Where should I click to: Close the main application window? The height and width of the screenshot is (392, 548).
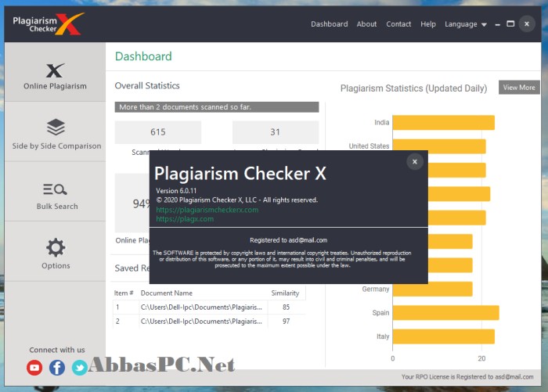pyautogui.click(x=527, y=23)
